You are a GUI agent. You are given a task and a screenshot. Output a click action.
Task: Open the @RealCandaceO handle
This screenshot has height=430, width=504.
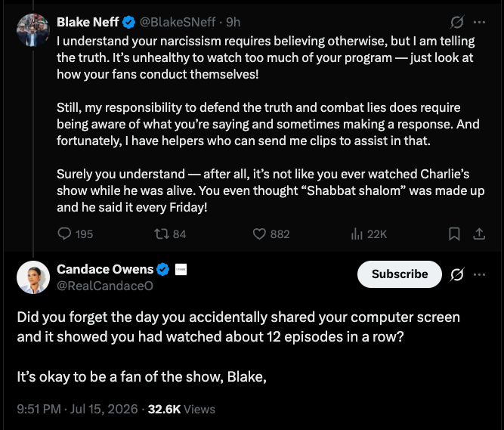click(x=105, y=286)
